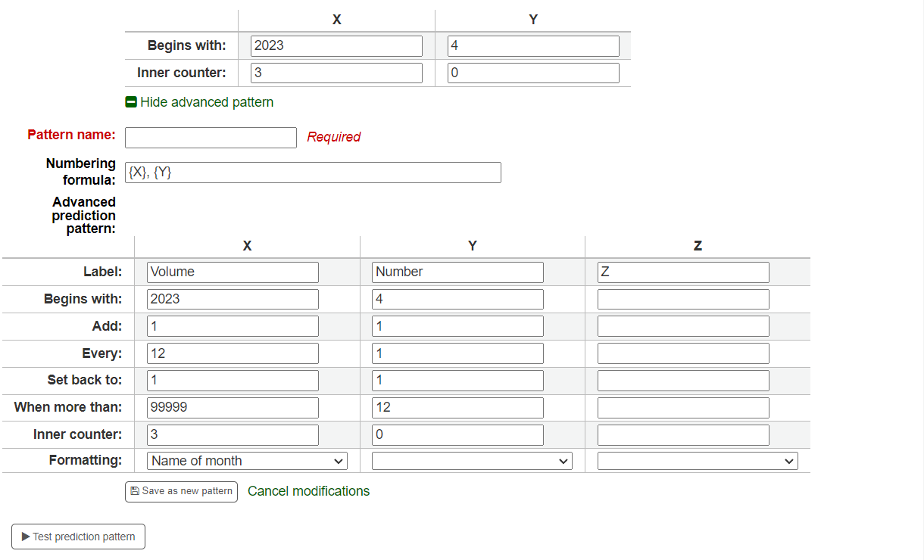The height and width of the screenshot is (560, 924).
Task: Click the Cancel modifications link
Action: 308,491
